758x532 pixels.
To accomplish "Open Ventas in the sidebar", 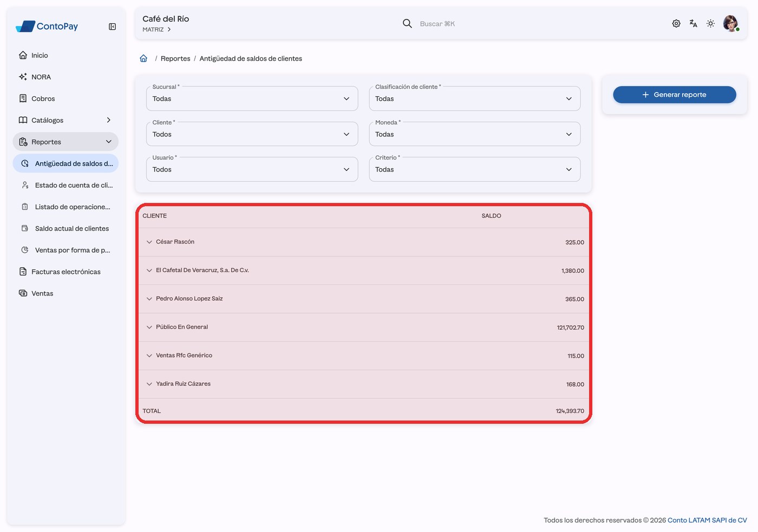I will pyautogui.click(x=66, y=293).
